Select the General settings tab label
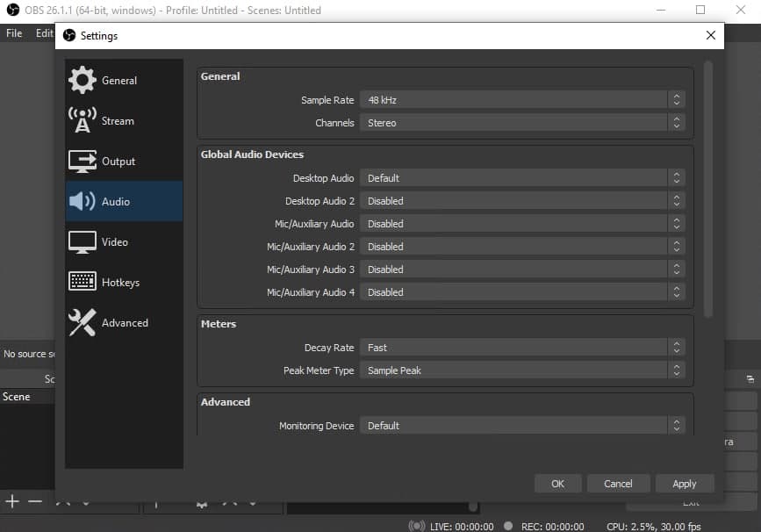This screenshot has width=761, height=532. 119,81
